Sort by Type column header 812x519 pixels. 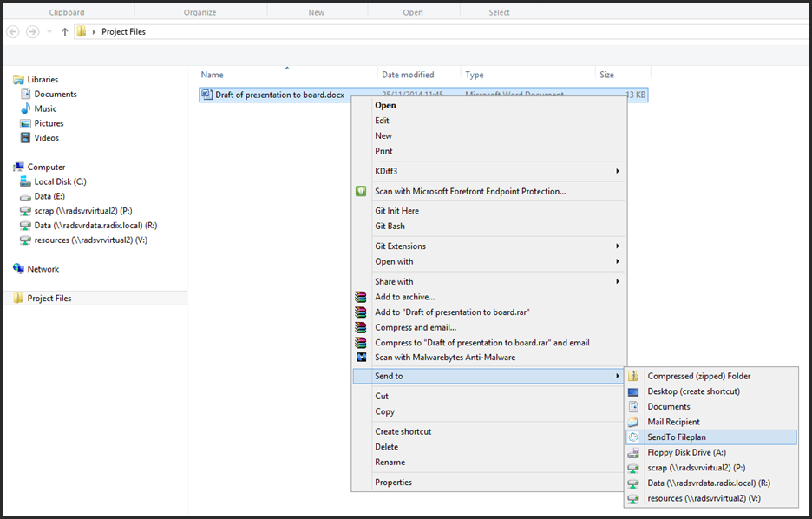click(474, 75)
